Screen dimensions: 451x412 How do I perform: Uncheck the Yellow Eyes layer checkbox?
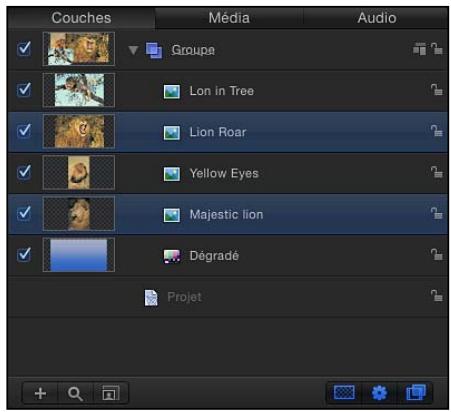(24, 172)
